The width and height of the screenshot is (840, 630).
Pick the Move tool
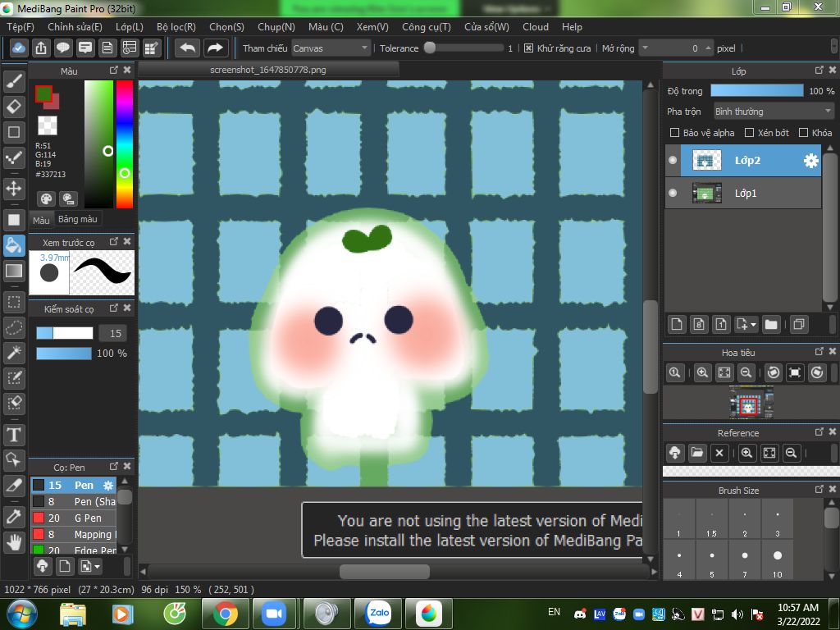coord(14,189)
